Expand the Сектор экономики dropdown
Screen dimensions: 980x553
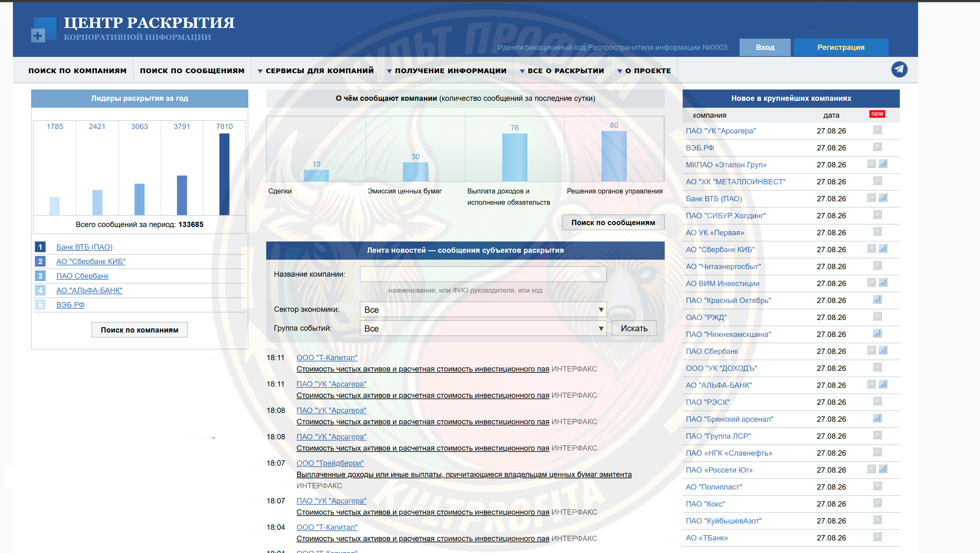(483, 310)
